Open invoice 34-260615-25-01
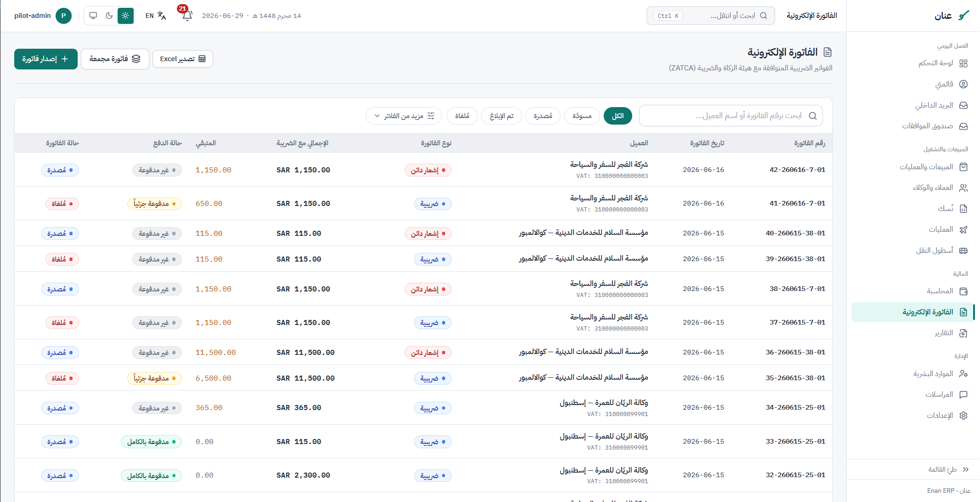Image resolution: width=980 pixels, height=502 pixels. click(x=795, y=407)
